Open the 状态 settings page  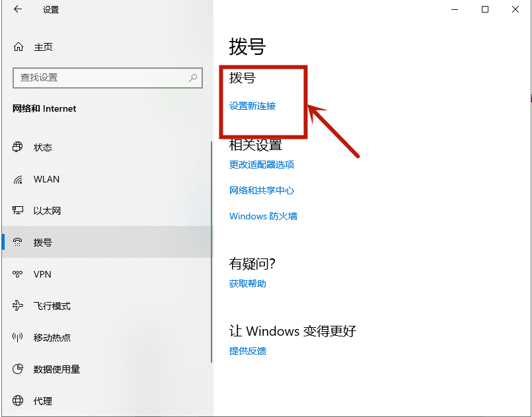point(107,147)
